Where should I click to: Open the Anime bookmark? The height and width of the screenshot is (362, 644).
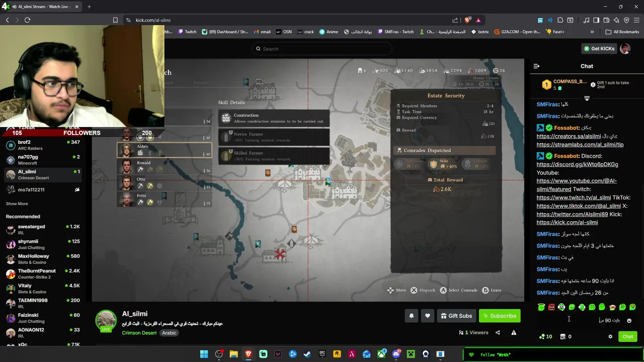329,32
